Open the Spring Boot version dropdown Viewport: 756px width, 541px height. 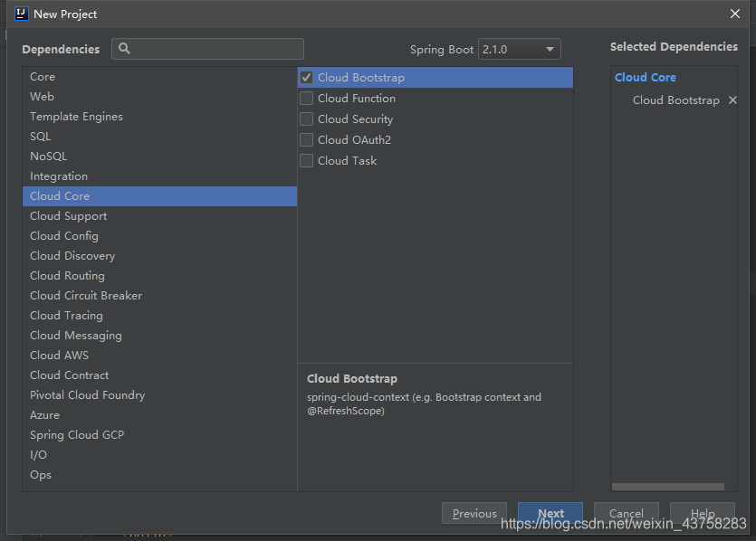tap(520, 49)
